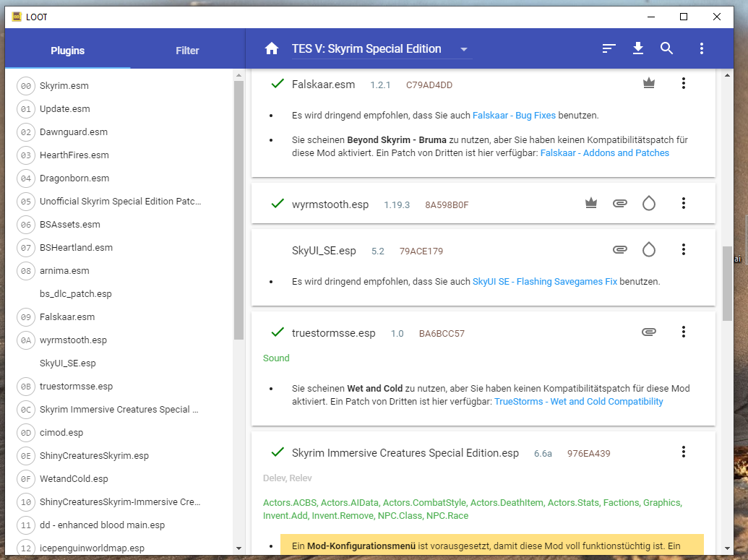Follow the TrueStorms - Wet and Cold Compatibility link
Screen dimensions: 748x560
578,402
